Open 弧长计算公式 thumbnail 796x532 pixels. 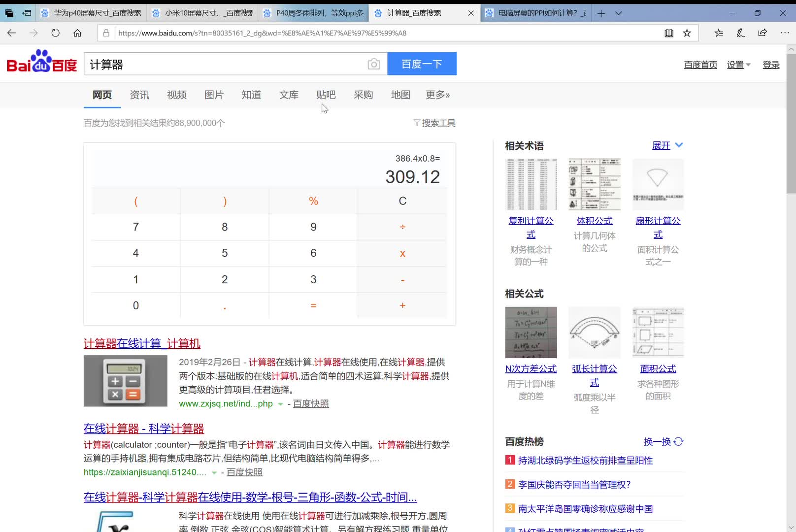click(595, 332)
